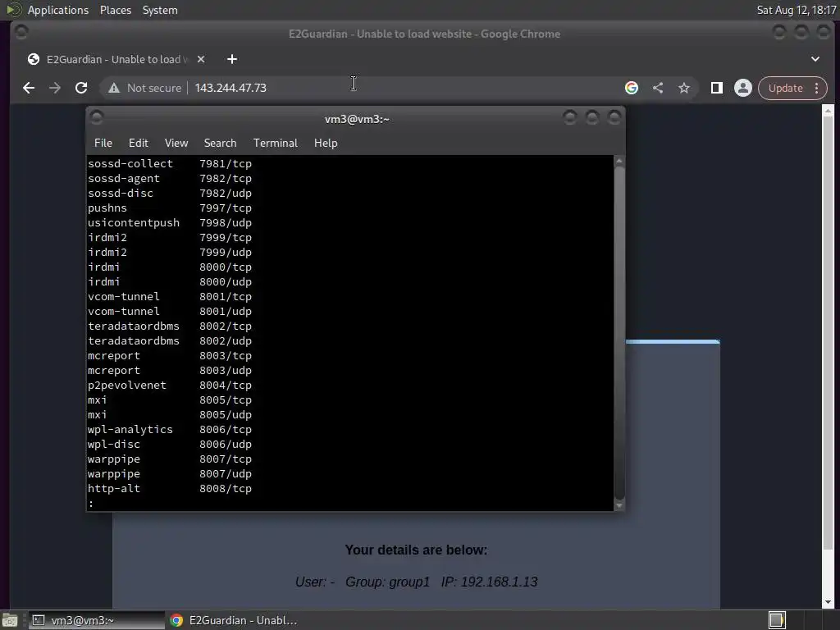Click the p2pevolvenet 8004/tcp line
Image resolution: width=840 pixels, height=630 pixels.
(170, 386)
